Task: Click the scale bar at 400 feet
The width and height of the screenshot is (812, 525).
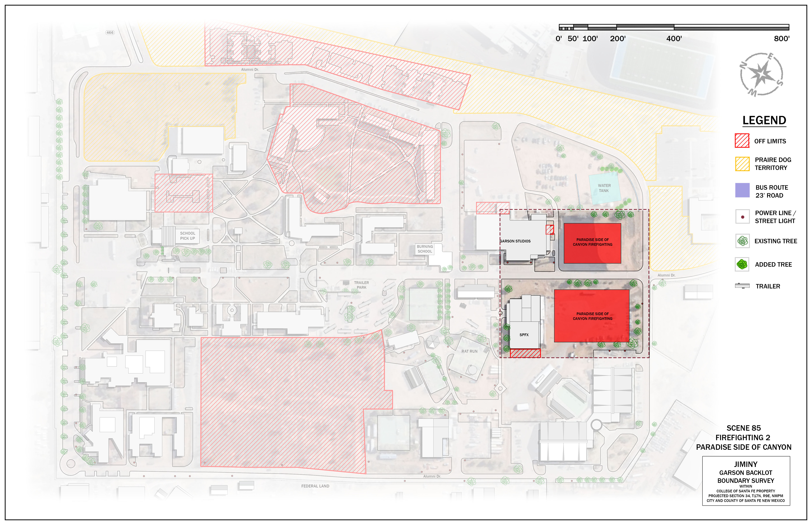Action: pyautogui.click(x=674, y=27)
